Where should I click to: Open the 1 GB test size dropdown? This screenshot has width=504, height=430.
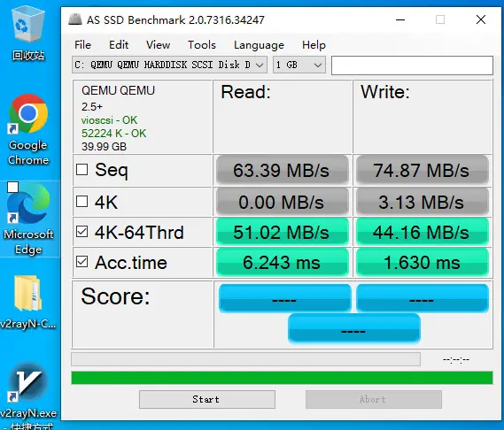pyautogui.click(x=299, y=65)
